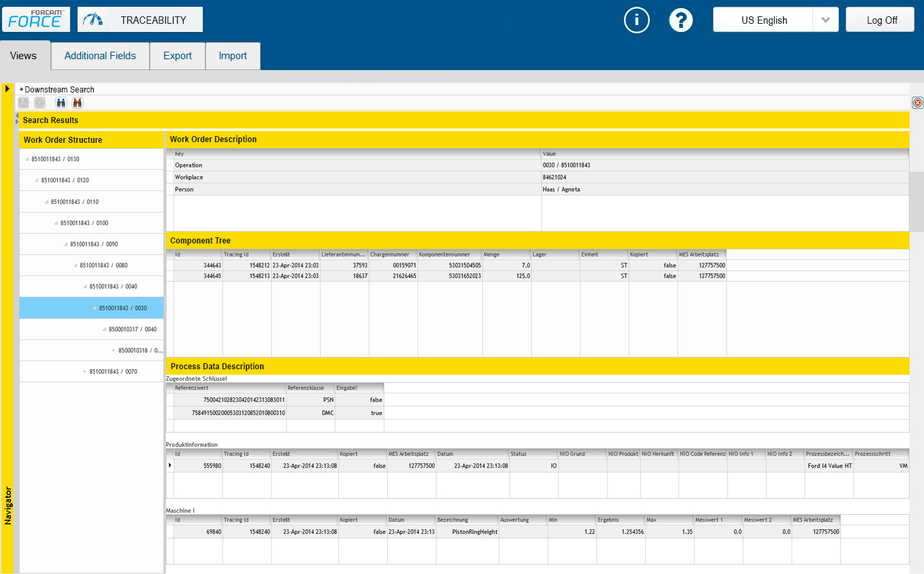Click the Import tab
The width and height of the screenshot is (924, 574).
233,56
